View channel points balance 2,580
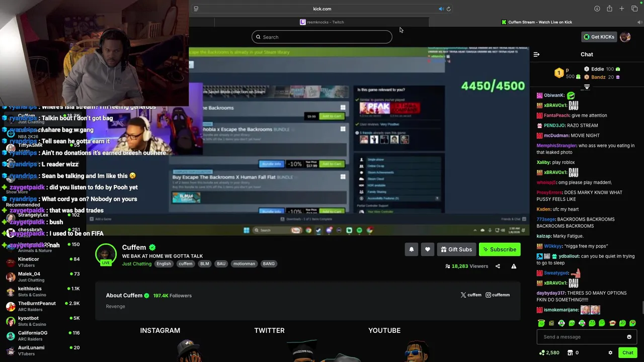 click(549, 352)
